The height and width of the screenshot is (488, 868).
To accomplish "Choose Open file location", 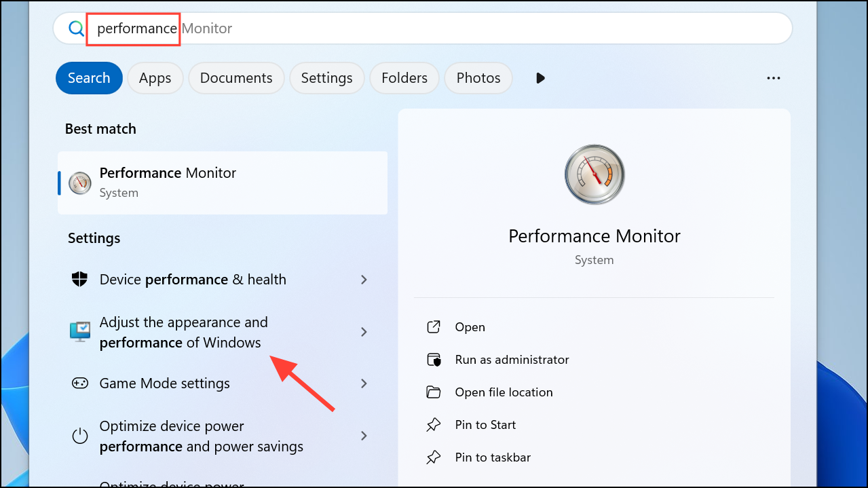I will click(504, 392).
